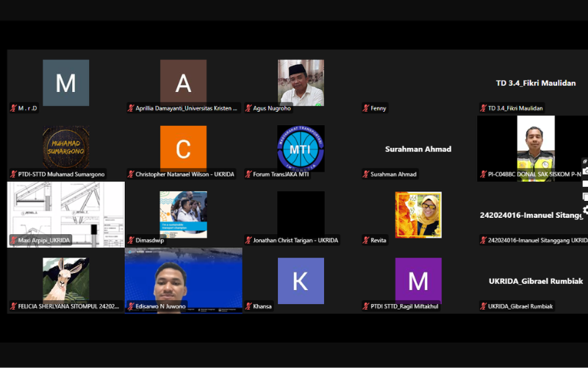Image resolution: width=588 pixels, height=368 pixels.
Task: Click muted mic icon next to Revita
Action: point(366,240)
